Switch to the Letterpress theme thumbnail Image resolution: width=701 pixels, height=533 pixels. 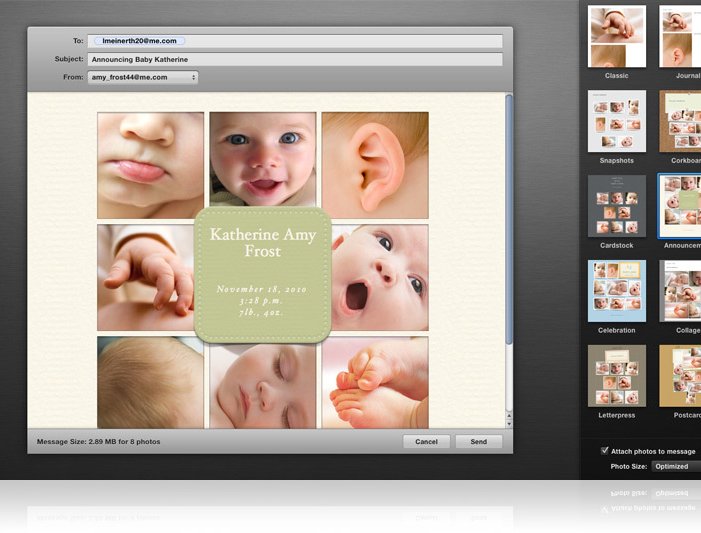tap(617, 376)
